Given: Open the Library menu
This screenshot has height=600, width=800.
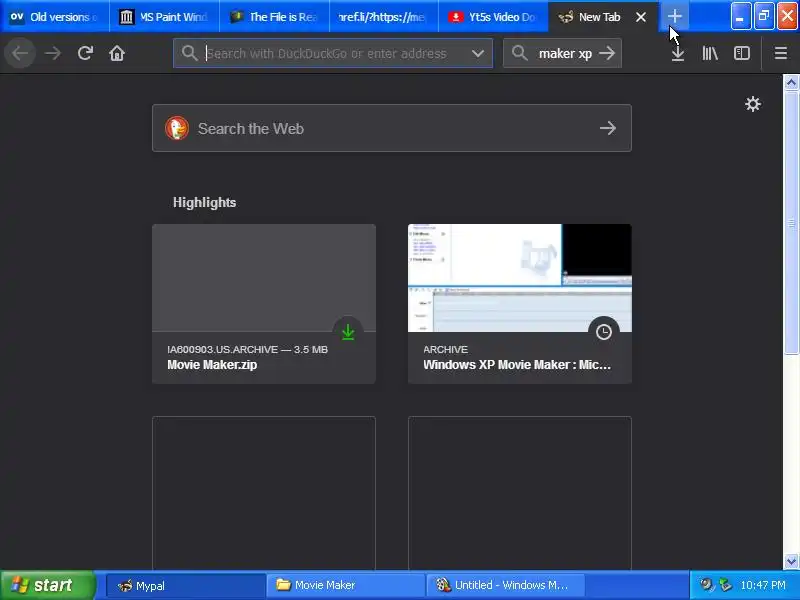Looking at the screenshot, I should tap(710, 53).
